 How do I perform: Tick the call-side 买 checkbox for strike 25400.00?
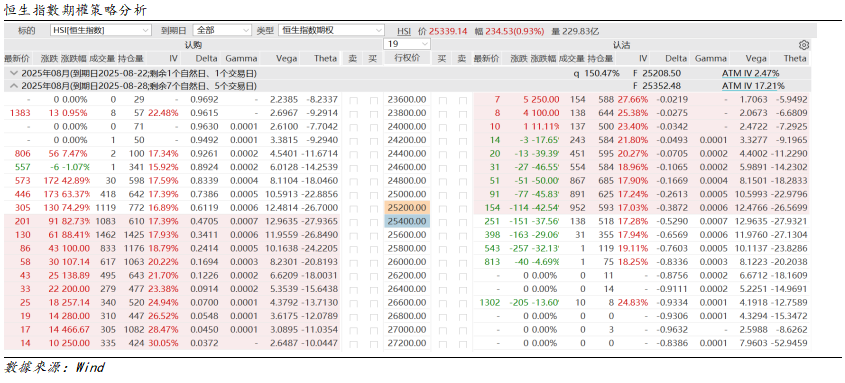pyautogui.click(x=373, y=221)
